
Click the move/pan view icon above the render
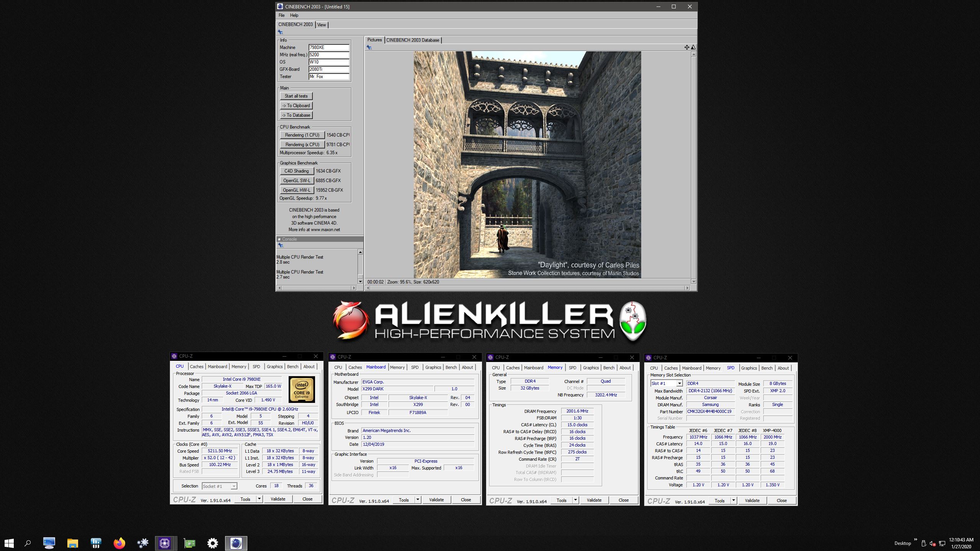click(x=687, y=47)
